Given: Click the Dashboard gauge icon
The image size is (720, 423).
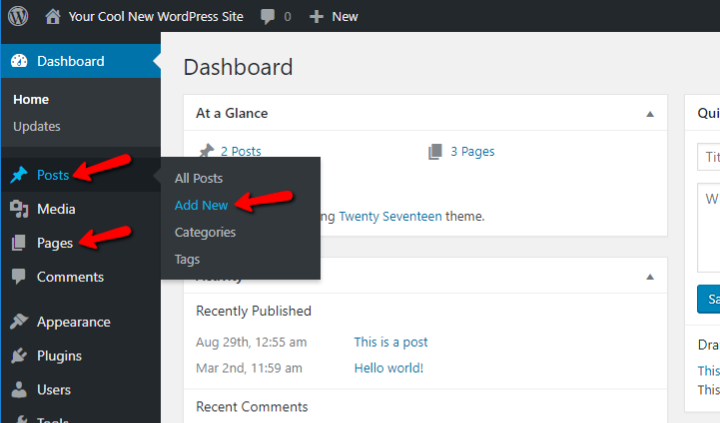Looking at the screenshot, I should (19, 61).
